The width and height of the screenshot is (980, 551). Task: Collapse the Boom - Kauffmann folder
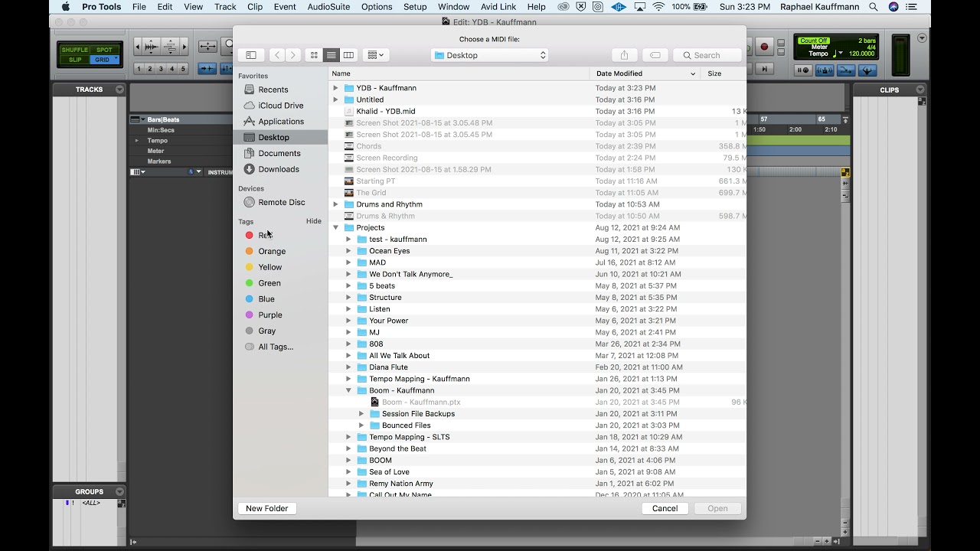click(x=348, y=390)
